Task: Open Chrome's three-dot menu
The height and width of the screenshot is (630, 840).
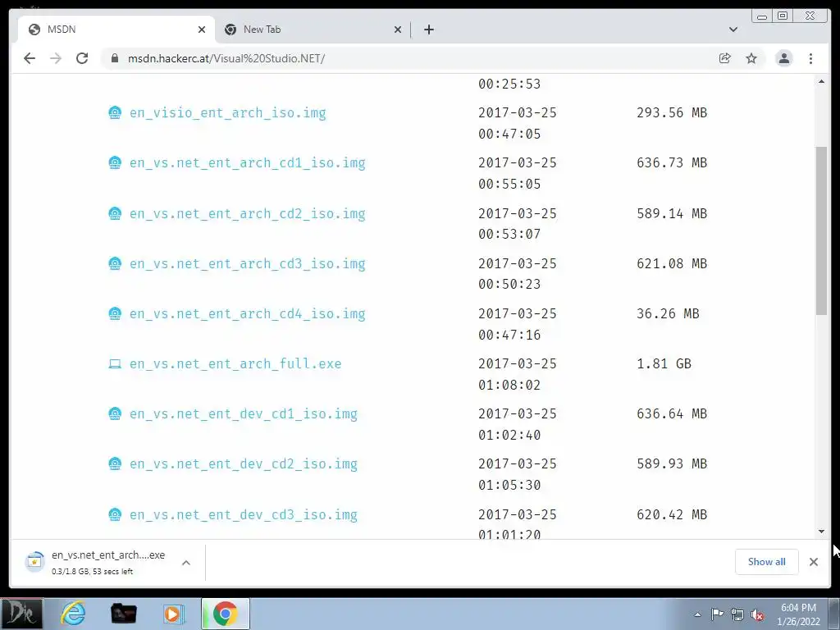Action: click(x=811, y=58)
